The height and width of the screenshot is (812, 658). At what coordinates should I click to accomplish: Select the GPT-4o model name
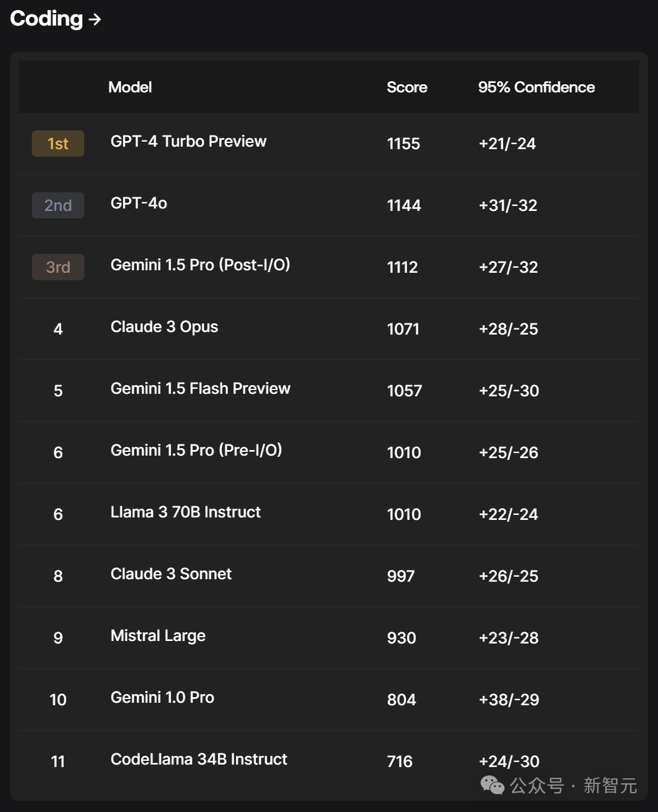coord(139,203)
